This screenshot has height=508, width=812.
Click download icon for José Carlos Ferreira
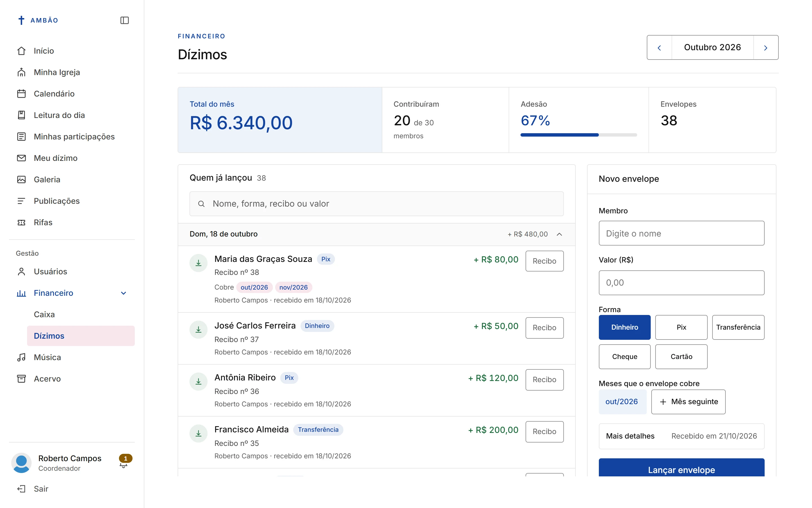click(199, 330)
